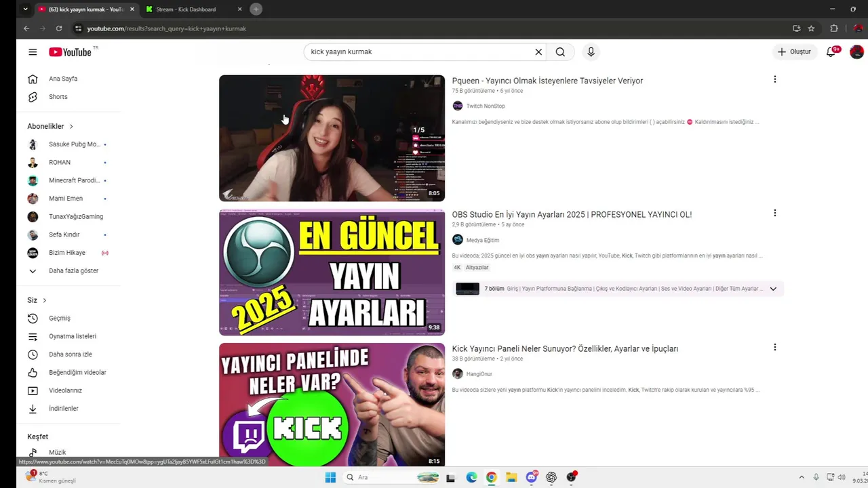
Task: Click the YouTube logo
Action: tap(70, 52)
